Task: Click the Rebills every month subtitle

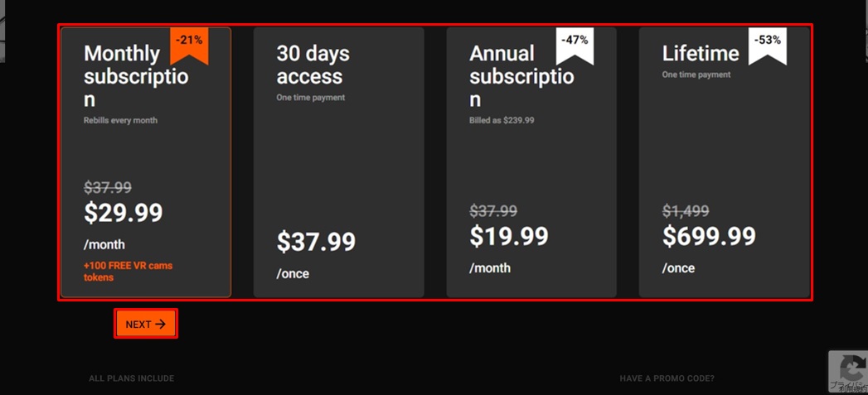Action: coord(120,120)
